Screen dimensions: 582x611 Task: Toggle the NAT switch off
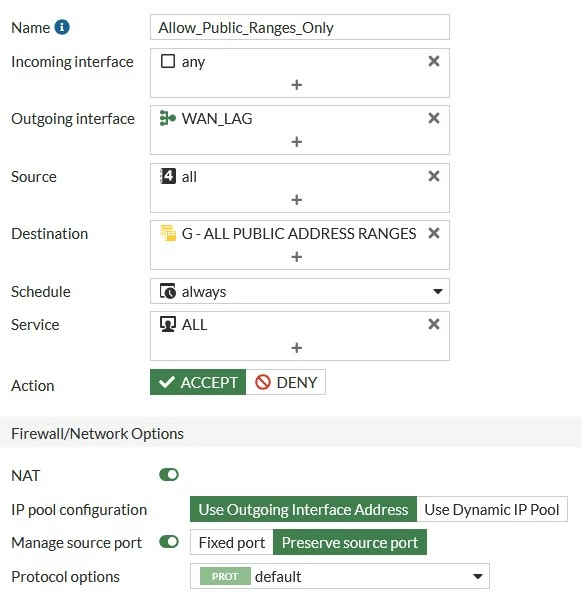click(169, 475)
